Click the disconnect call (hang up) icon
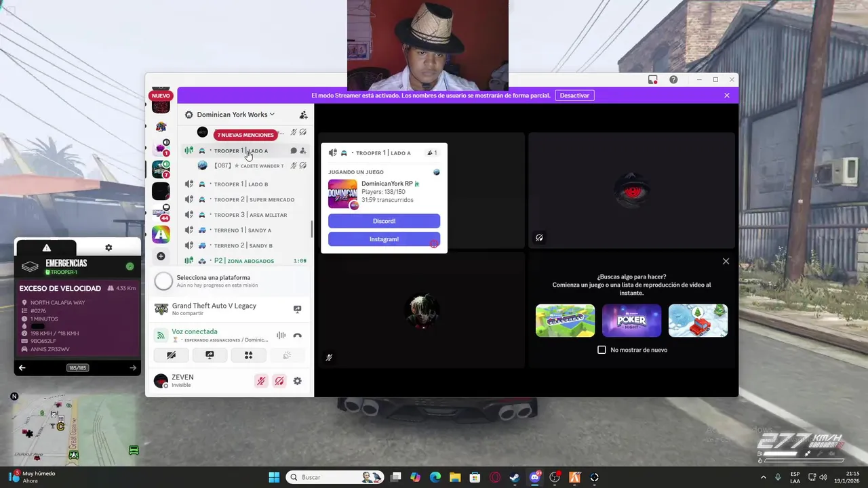This screenshot has width=868, height=488. click(297, 335)
